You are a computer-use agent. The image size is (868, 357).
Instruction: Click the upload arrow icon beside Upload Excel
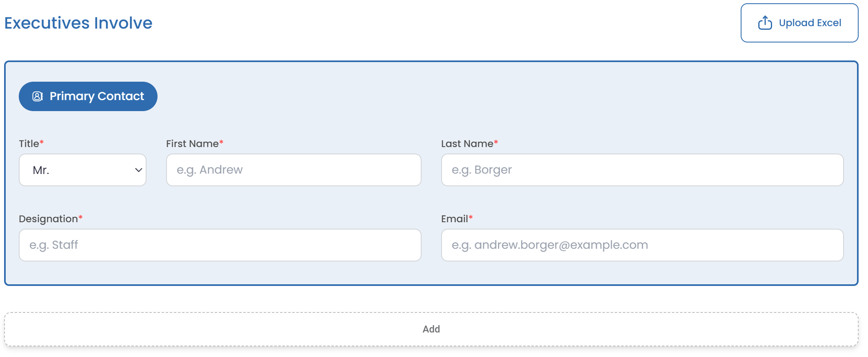coord(765,23)
